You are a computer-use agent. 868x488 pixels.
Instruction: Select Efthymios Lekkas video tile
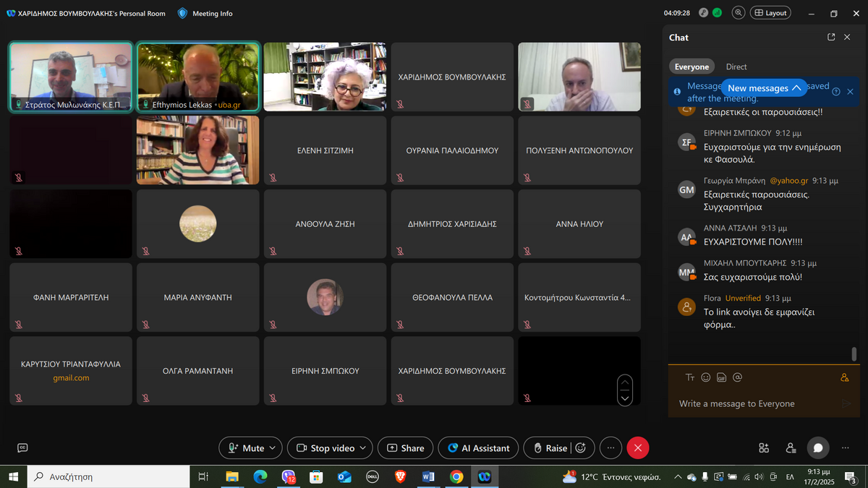pyautogui.click(x=197, y=77)
